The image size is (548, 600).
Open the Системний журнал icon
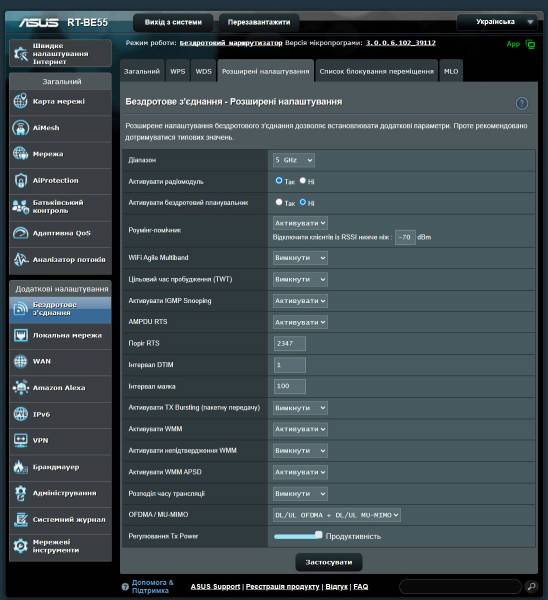coord(20,520)
